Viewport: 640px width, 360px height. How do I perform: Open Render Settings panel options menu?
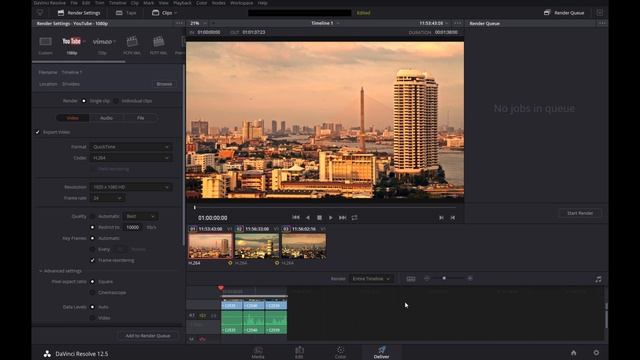[x=179, y=23]
